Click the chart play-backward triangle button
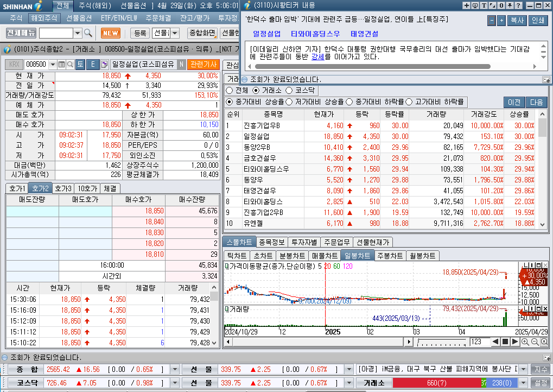Screen dimensions: 553x392 (495, 342)
